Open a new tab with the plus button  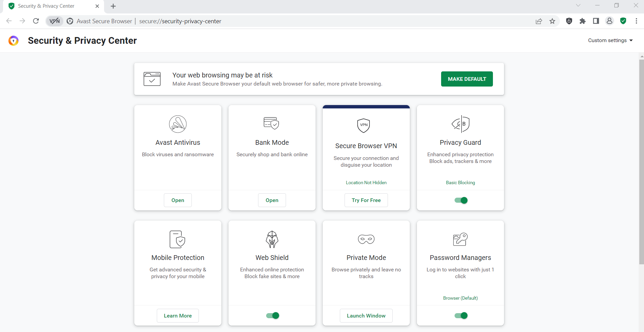pos(113,6)
